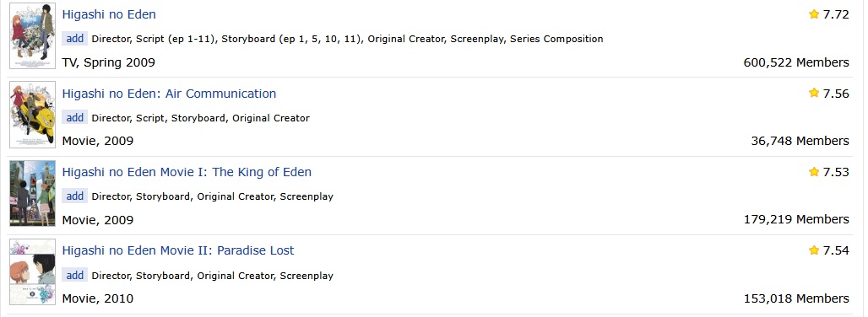Open Higashi no Eden Movie II: Paradise Lost
868x317 pixels.
(x=177, y=250)
